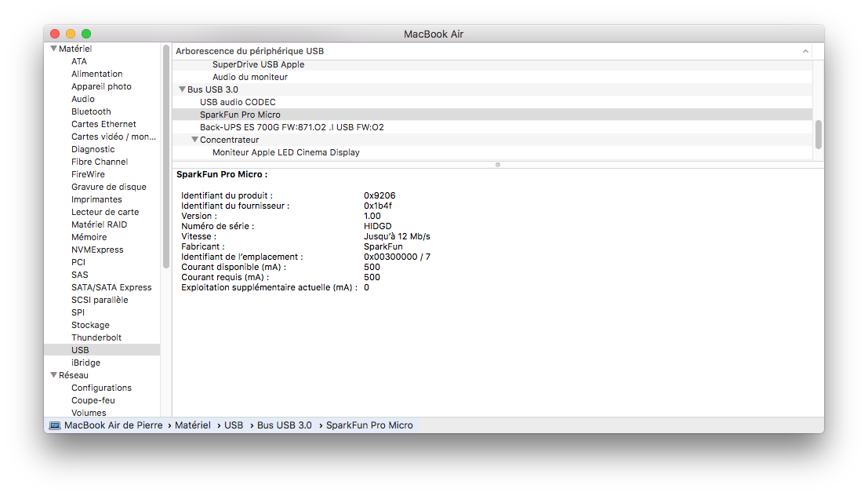Select USB audio CODEC device
The width and height of the screenshot is (868, 496).
click(x=238, y=102)
